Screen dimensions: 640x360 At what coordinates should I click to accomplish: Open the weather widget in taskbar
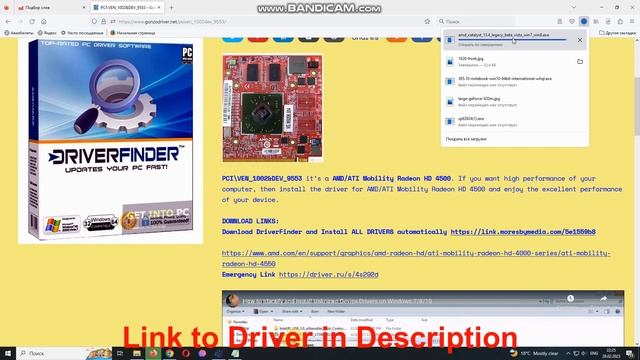click(x=534, y=353)
